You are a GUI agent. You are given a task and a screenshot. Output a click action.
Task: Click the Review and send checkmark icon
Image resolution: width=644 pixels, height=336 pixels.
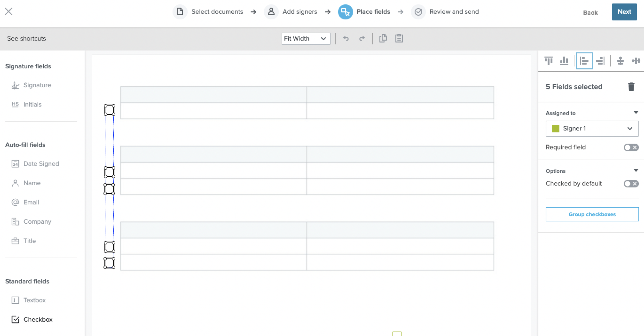pyautogui.click(x=418, y=12)
